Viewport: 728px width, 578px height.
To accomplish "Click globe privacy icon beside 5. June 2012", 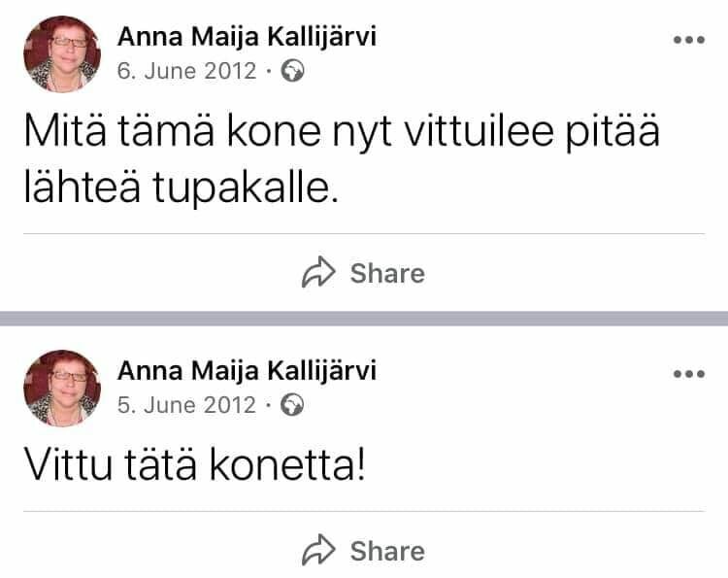I will tap(292, 404).
